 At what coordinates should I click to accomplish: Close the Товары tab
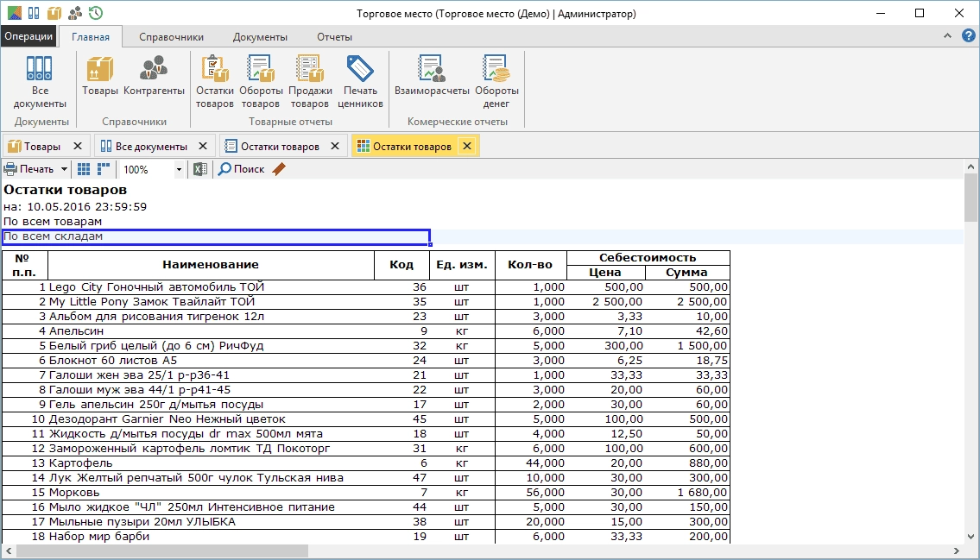(x=78, y=146)
